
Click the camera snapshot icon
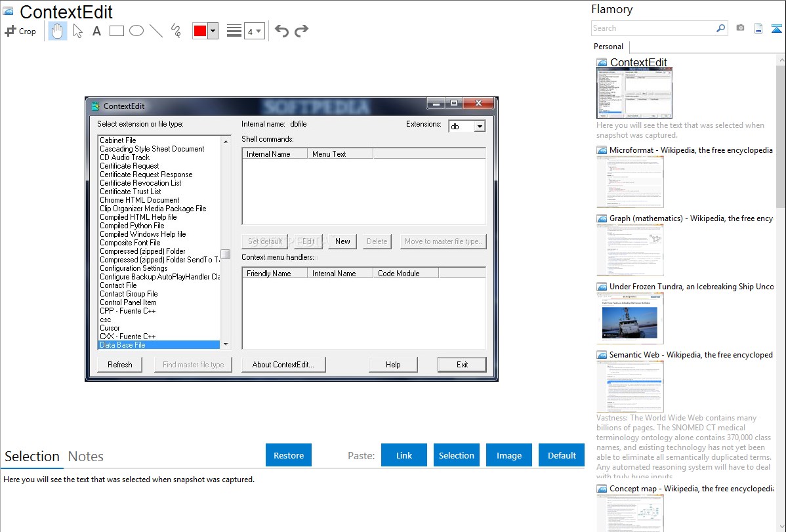click(x=740, y=28)
